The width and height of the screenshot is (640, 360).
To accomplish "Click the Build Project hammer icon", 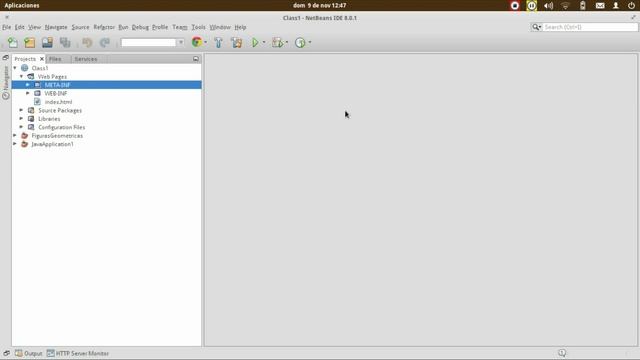I will click(218, 42).
